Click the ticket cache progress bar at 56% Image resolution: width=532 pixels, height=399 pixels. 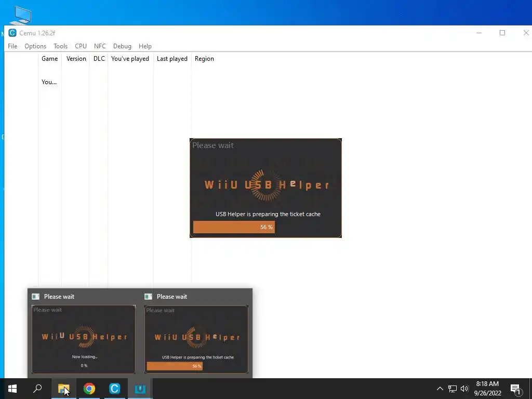pos(234,227)
